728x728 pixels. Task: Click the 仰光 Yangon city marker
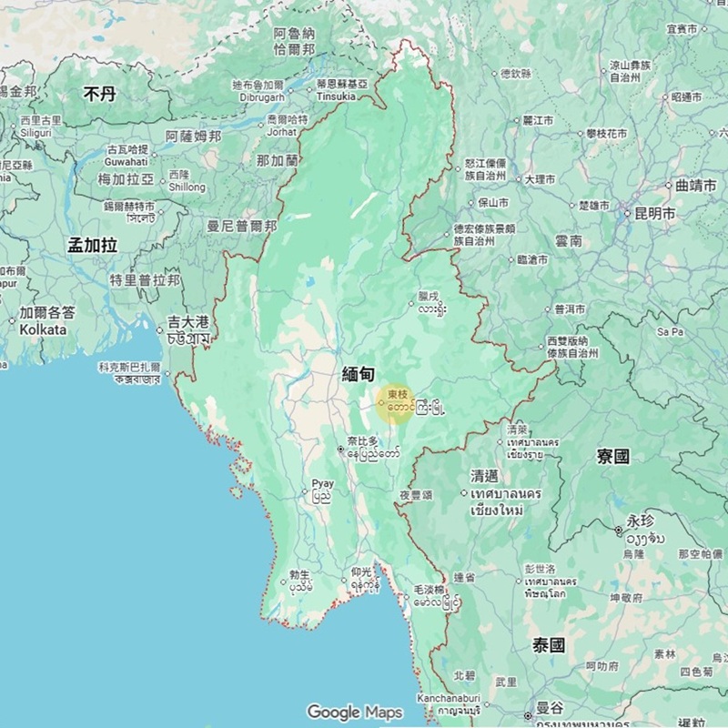pyautogui.click(x=344, y=580)
